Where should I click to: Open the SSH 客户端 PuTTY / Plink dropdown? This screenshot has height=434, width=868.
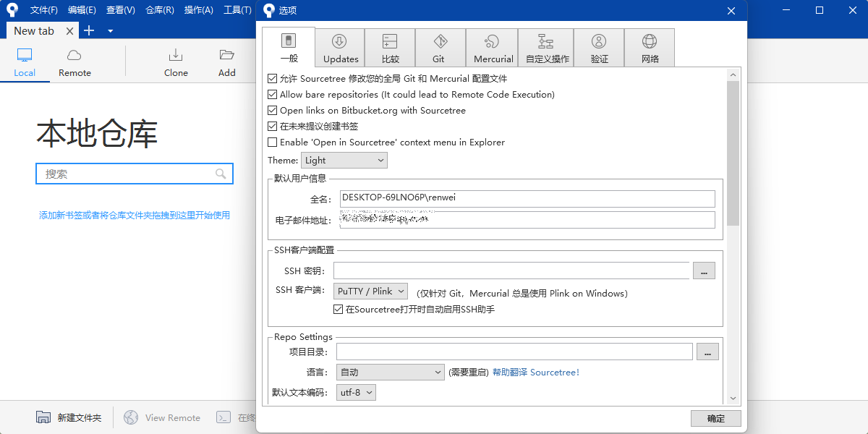(371, 292)
